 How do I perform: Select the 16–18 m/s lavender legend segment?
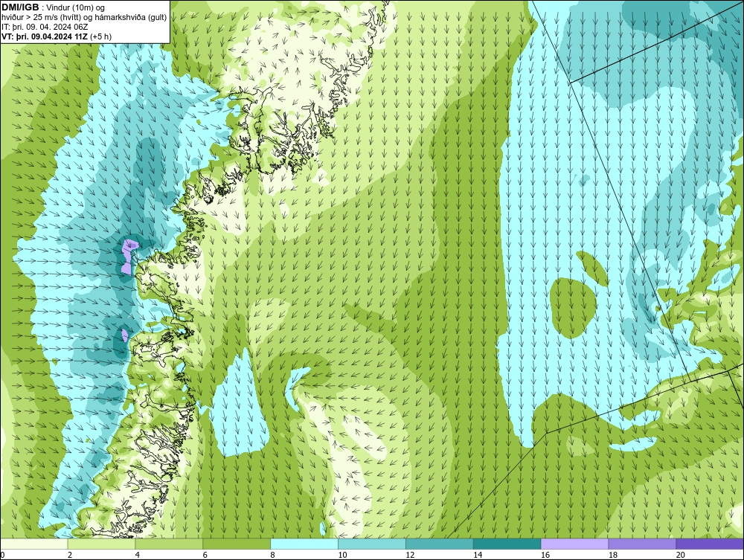(574, 544)
